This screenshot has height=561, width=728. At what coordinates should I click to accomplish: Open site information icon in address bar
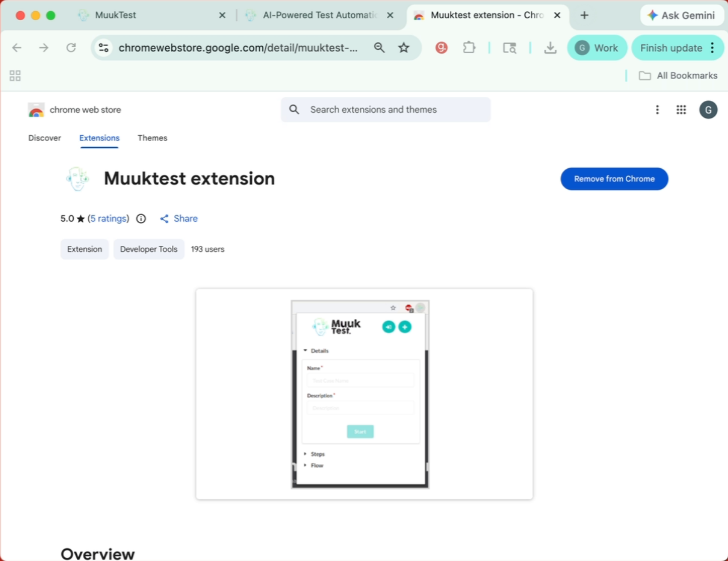pyautogui.click(x=104, y=48)
